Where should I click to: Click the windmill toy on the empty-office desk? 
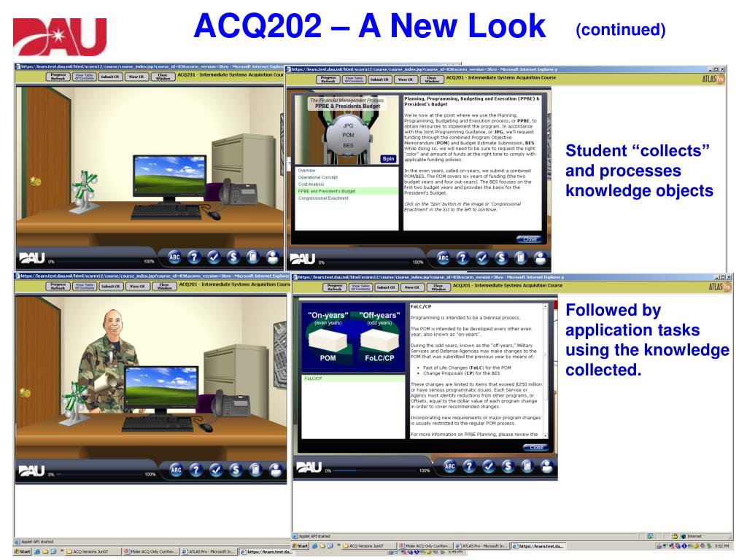click(85, 192)
